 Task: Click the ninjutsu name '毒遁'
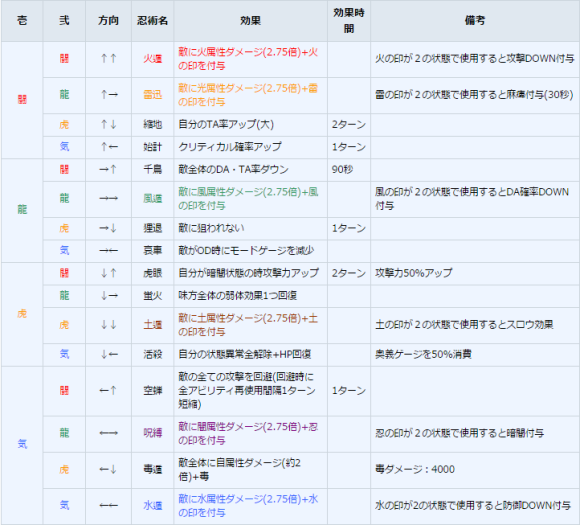[x=152, y=470]
